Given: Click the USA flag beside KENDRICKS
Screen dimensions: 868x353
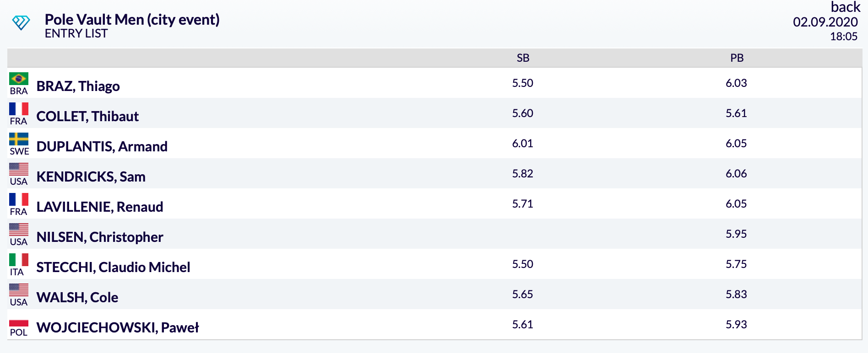Looking at the screenshot, I should (19, 169).
